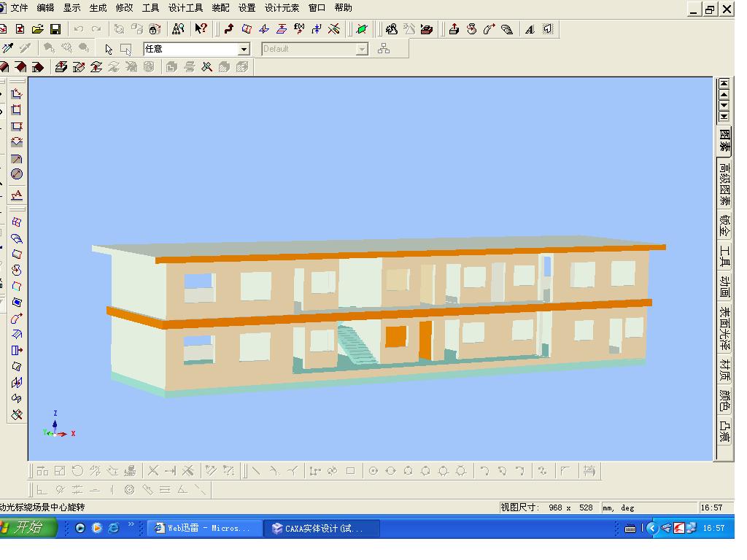Switch to the 图素 catalog tab

[x=724, y=140]
